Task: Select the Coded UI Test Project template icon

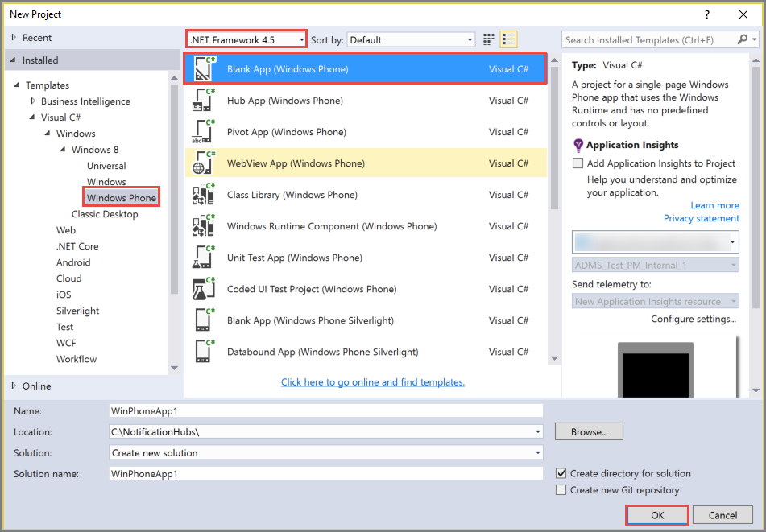Action: tap(203, 289)
